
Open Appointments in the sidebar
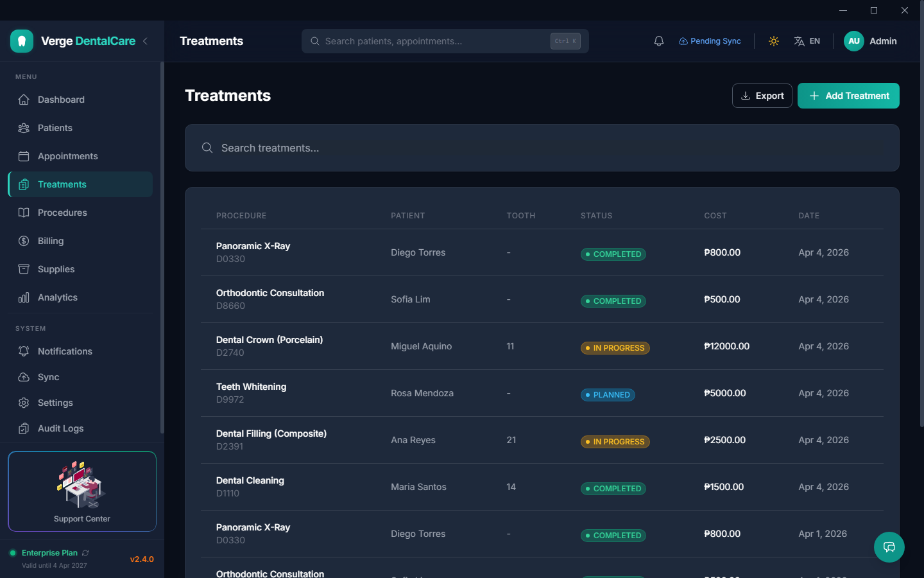[80, 156]
